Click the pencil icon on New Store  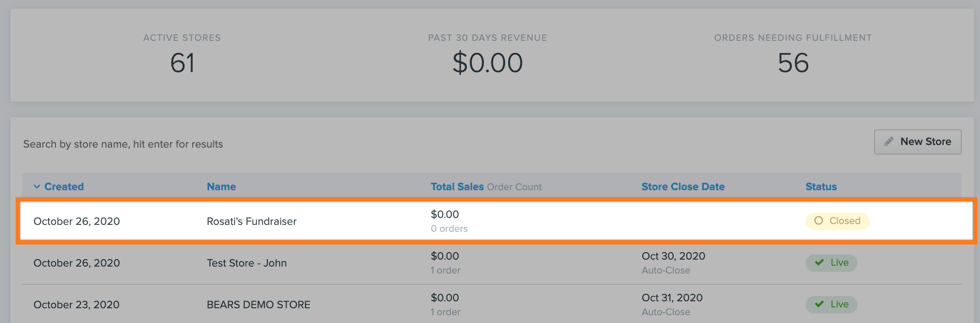click(x=889, y=142)
